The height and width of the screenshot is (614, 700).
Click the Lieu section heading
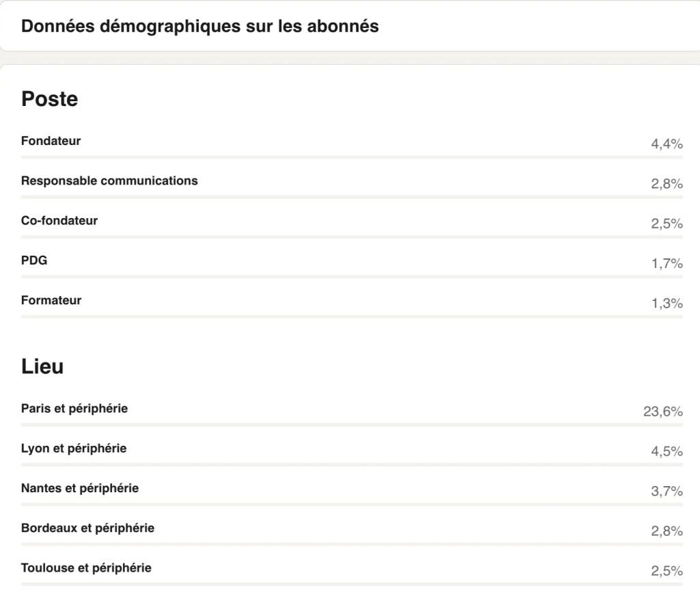pyautogui.click(x=42, y=366)
